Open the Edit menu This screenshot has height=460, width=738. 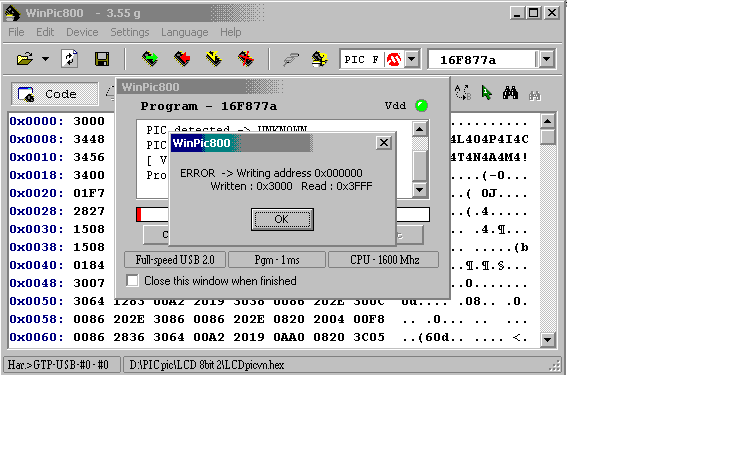(45, 32)
